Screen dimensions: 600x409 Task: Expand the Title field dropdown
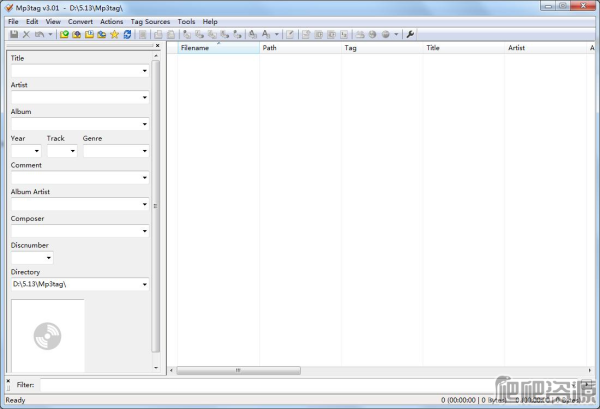[x=144, y=71]
